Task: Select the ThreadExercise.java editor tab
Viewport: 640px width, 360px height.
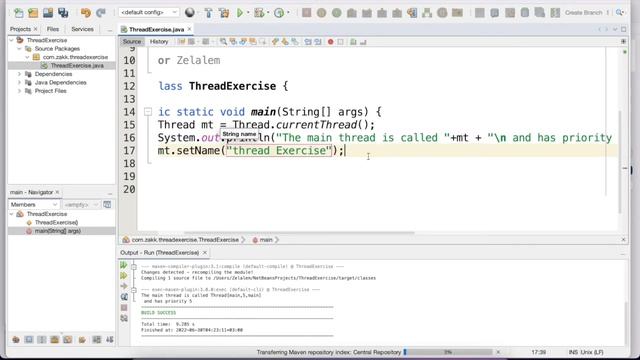Action: point(156,29)
